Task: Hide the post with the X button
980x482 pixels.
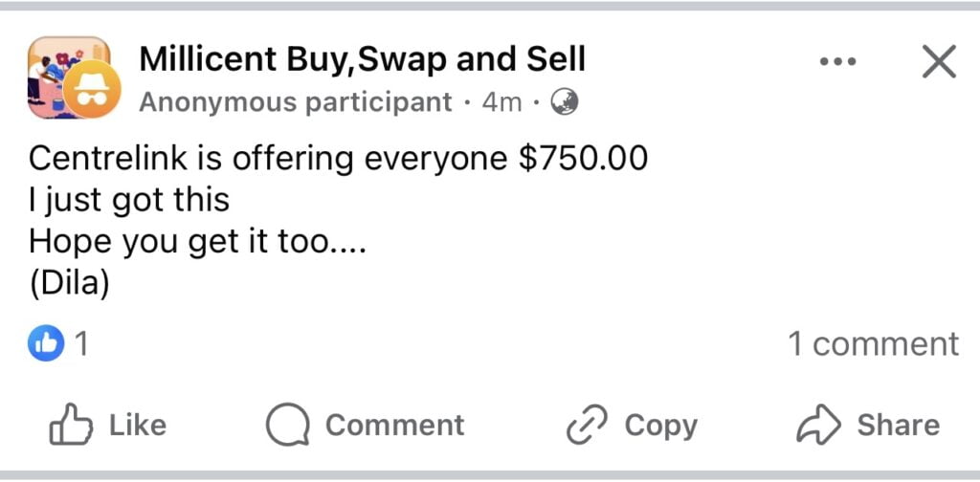Action: [x=939, y=61]
